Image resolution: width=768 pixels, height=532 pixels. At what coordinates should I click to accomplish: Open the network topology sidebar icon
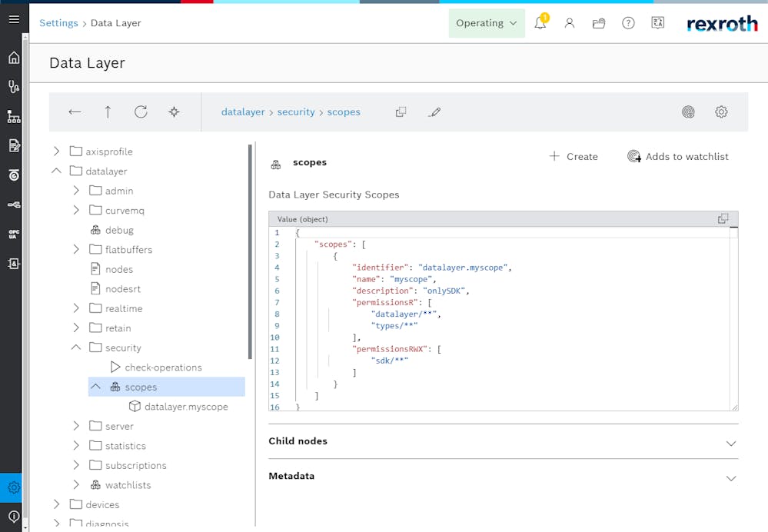click(14, 116)
